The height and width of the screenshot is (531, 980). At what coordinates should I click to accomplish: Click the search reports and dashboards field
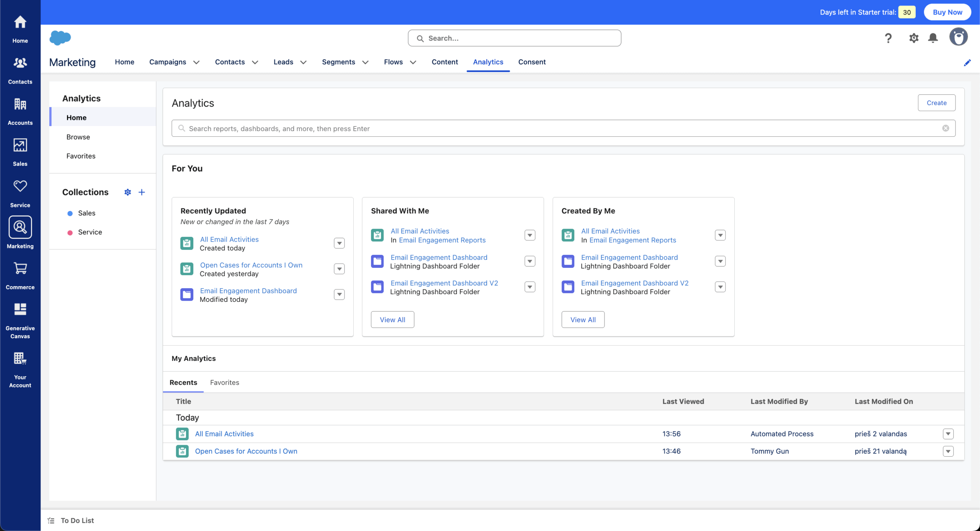click(x=563, y=128)
